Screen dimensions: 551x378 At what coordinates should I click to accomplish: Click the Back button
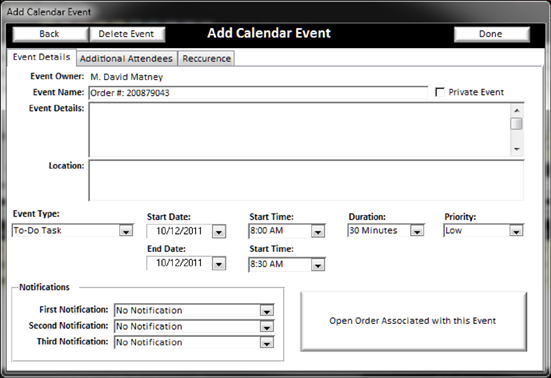50,34
